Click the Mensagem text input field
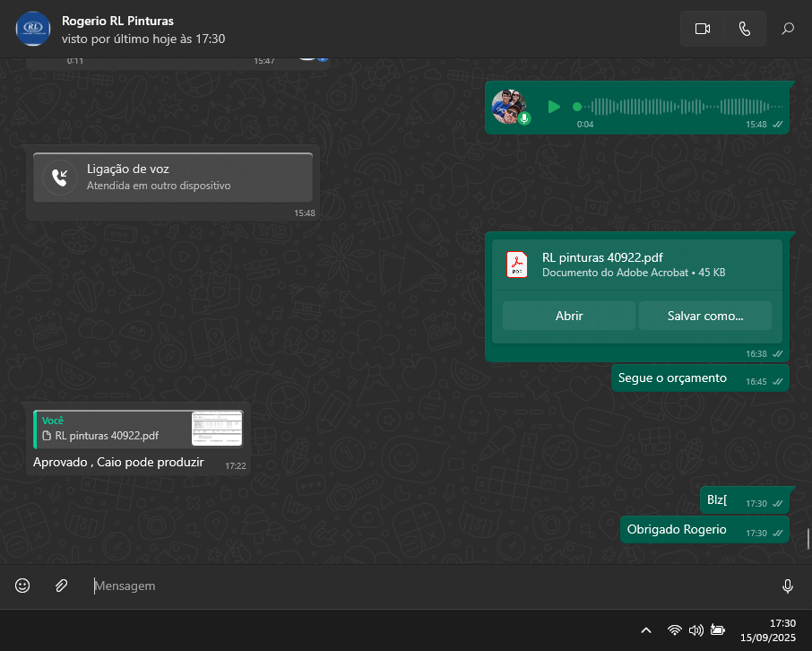This screenshot has width=812, height=651. 430,586
